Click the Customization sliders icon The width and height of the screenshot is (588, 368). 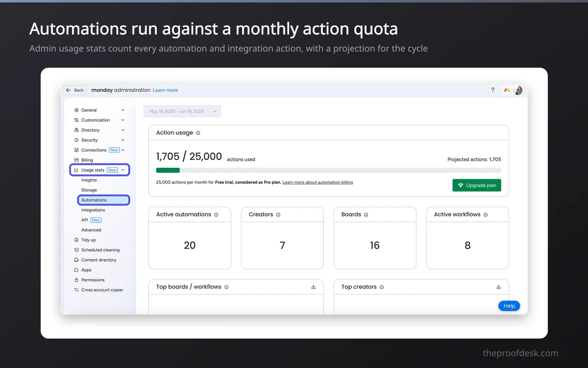tap(76, 120)
